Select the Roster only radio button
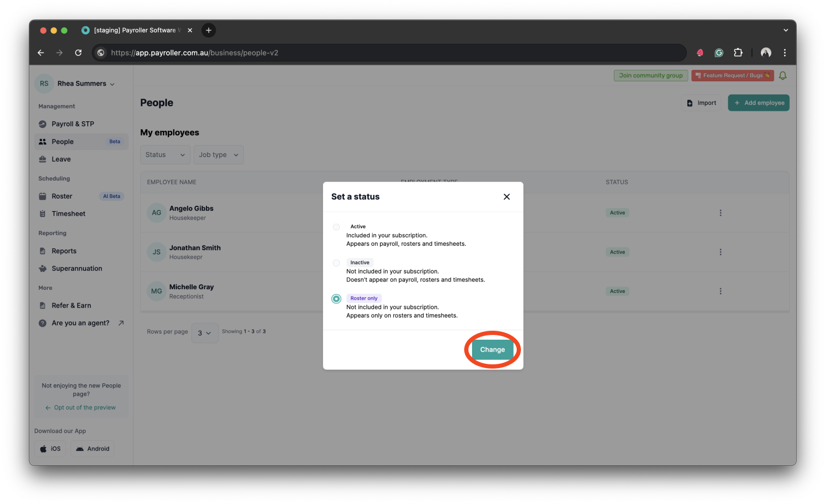The width and height of the screenshot is (826, 504). click(x=336, y=299)
